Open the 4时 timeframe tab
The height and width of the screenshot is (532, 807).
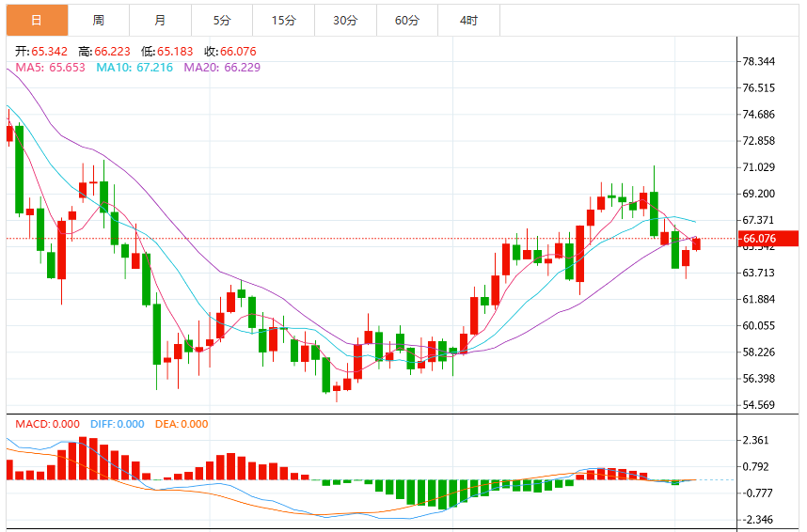(468, 20)
